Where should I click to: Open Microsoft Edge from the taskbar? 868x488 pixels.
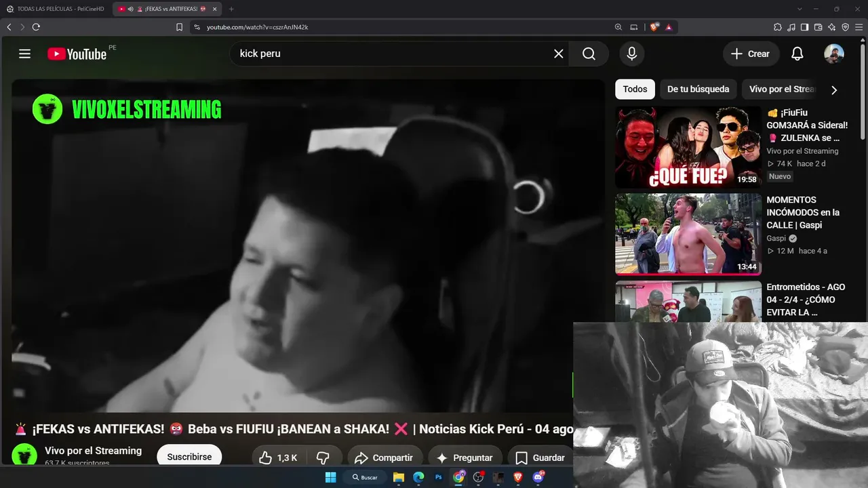[418, 477]
